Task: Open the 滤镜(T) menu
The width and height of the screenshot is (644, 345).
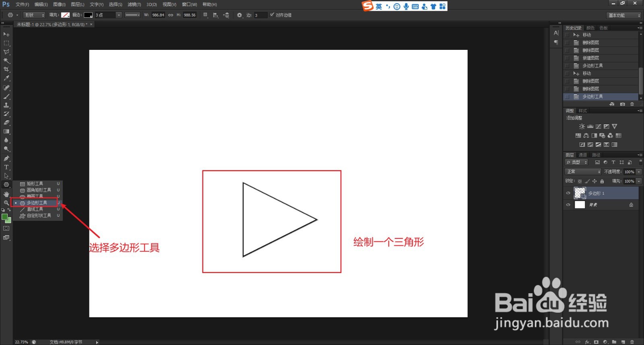Action: [x=134, y=4]
